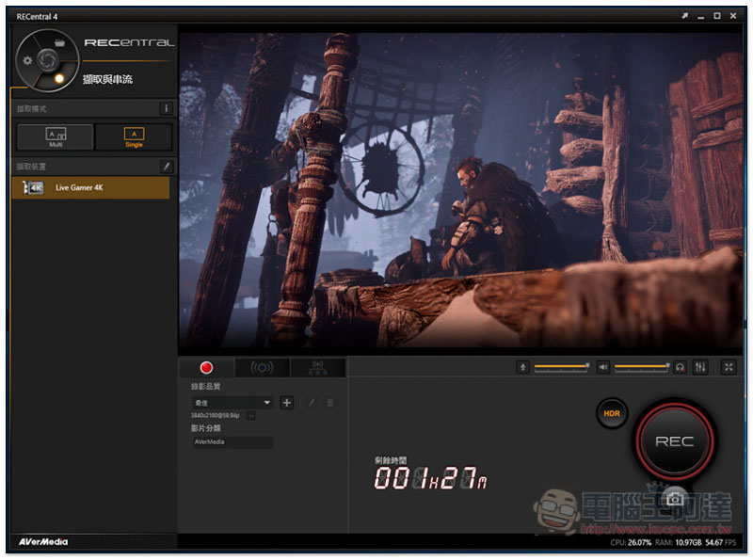753x560 pixels.
Task: Toggle headphone monitoring
Action: point(680,367)
